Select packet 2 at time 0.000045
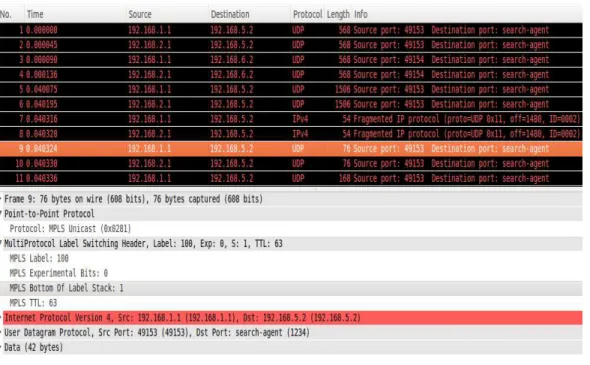Image resolution: width=590 pixels, height=365 pixels. click(x=291, y=45)
